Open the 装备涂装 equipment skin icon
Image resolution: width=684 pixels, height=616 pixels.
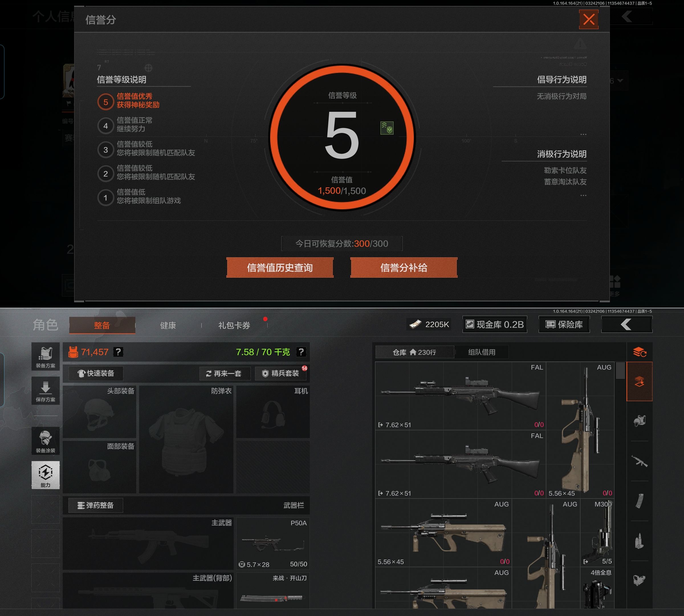click(45, 441)
